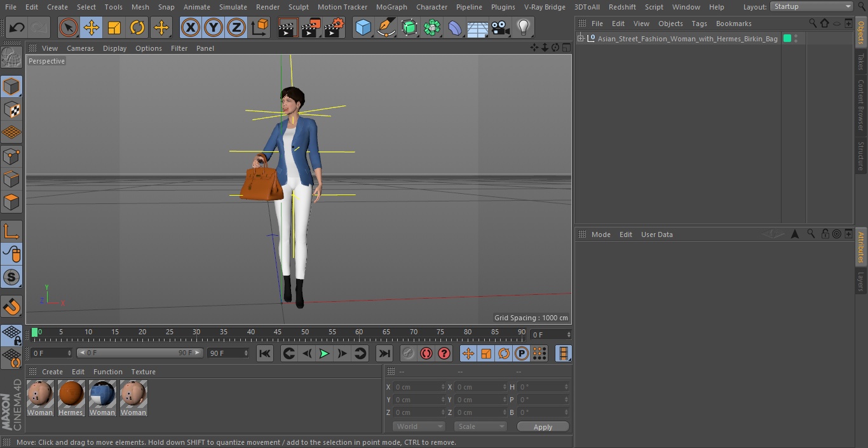
Task: Toggle visibility dots of Asian_Street_Fashion_Woman object
Action: 796,39
